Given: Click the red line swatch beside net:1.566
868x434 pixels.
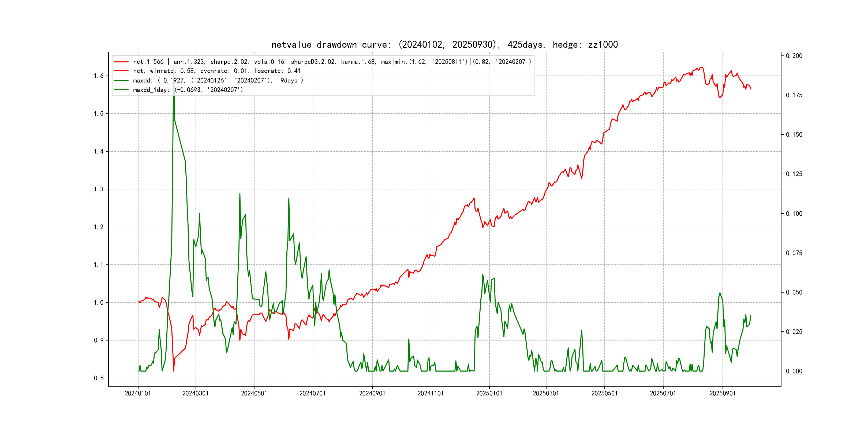Looking at the screenshot, I should 121,62.
